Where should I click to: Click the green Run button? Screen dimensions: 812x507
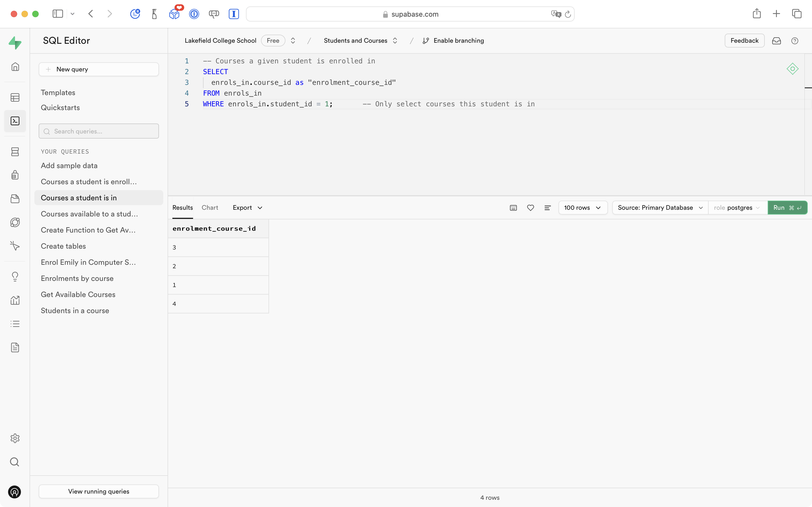coord(787,208)
